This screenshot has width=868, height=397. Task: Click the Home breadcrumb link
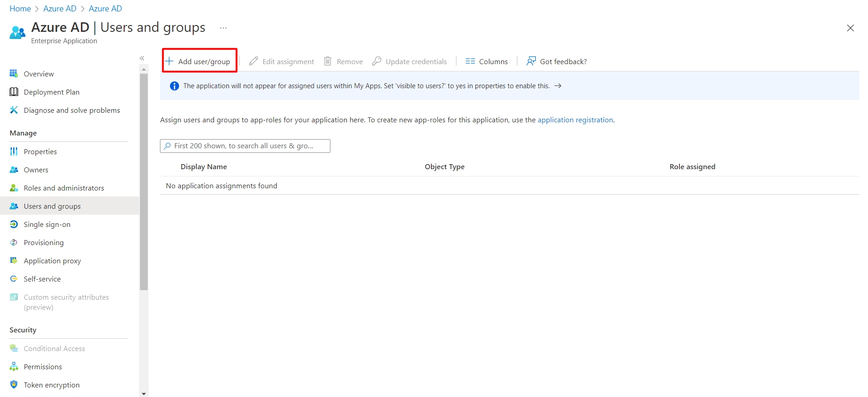coord(20,9)
